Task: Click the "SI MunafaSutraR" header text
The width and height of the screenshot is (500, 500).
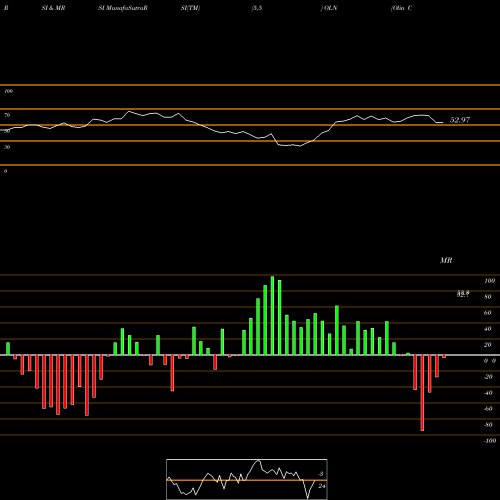Action: coord(123,8)
